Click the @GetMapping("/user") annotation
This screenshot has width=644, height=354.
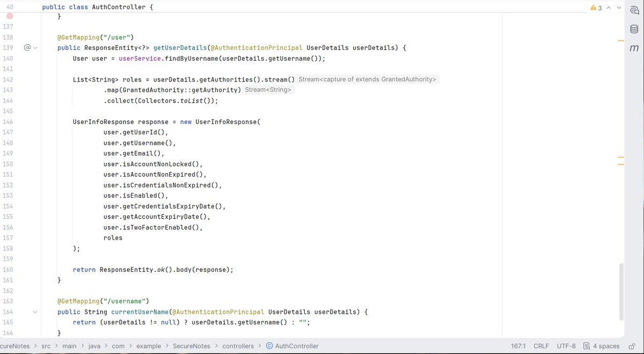click(96, 38)
